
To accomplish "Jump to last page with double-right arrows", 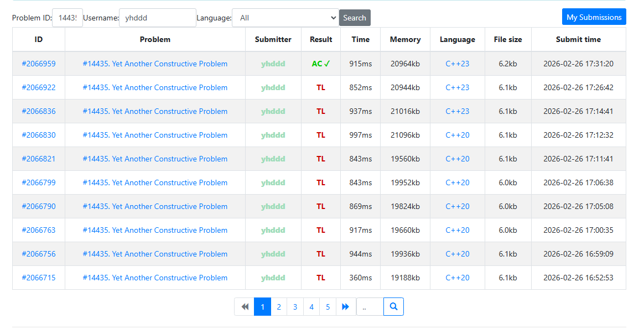I will 345,306.
